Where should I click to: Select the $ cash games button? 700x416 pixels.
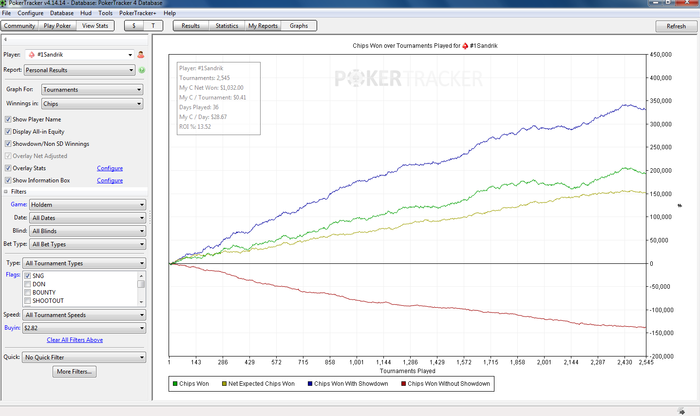coord(133,25)
